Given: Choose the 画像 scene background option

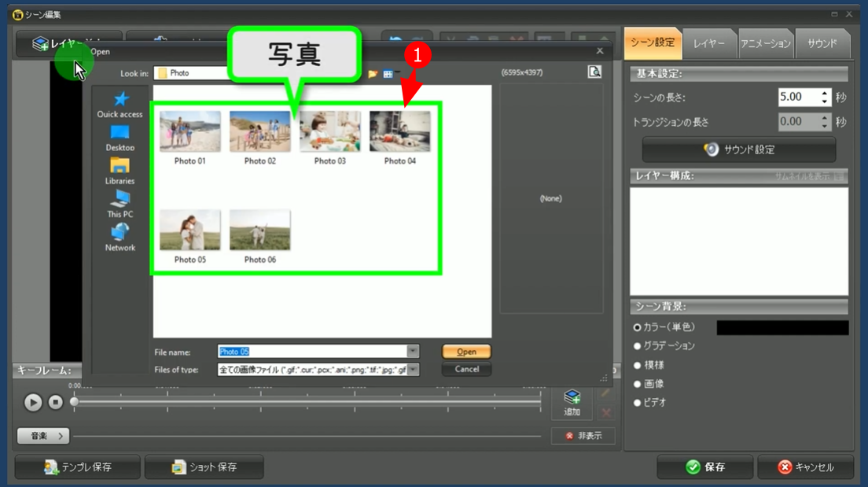Looking at the screenshot, I should point(638,384).
